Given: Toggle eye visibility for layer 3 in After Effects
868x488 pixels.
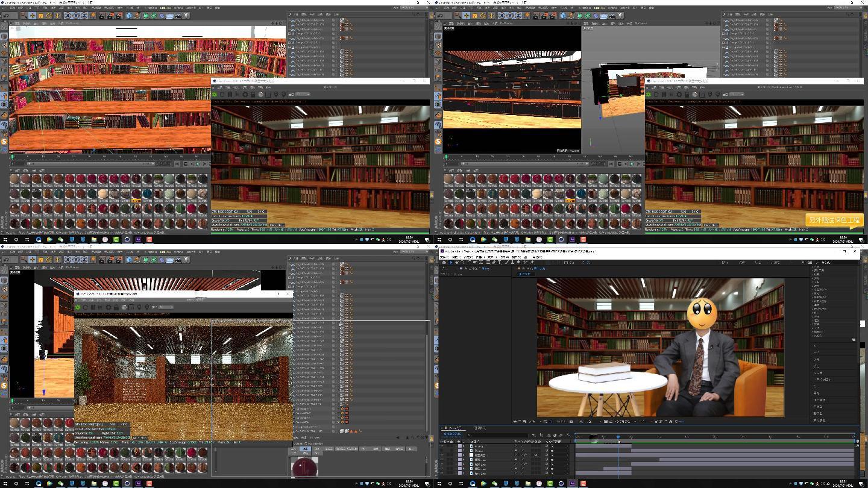Looking at the screenshot, I should (x=441, y=455).
